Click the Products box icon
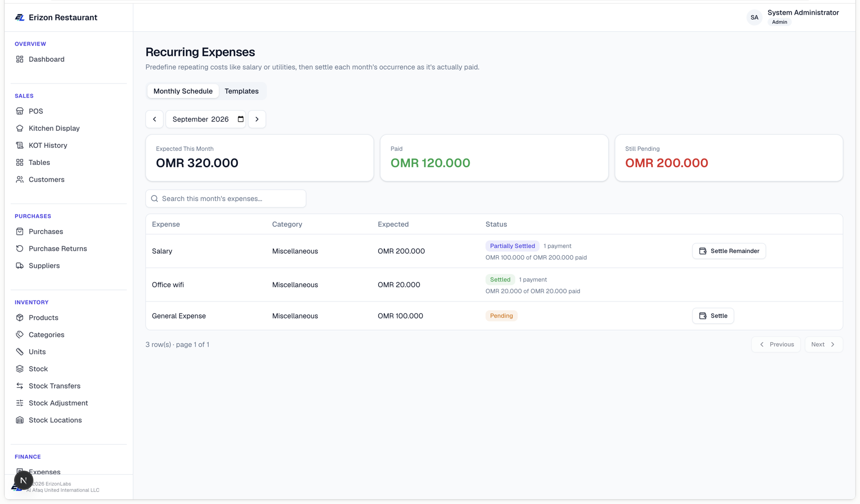Viewport: 860px width, 504px height. (20, 318)
